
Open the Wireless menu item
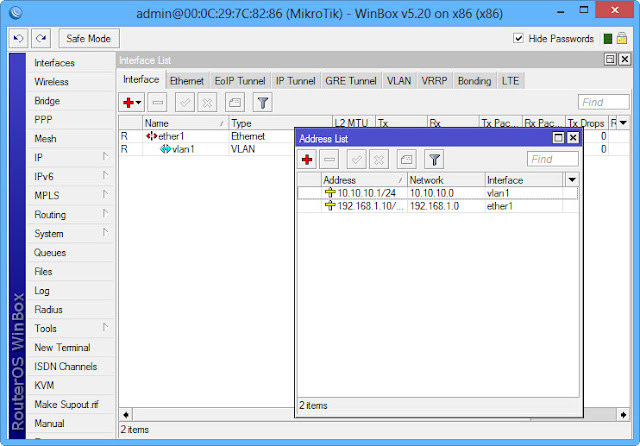point(70,82)
